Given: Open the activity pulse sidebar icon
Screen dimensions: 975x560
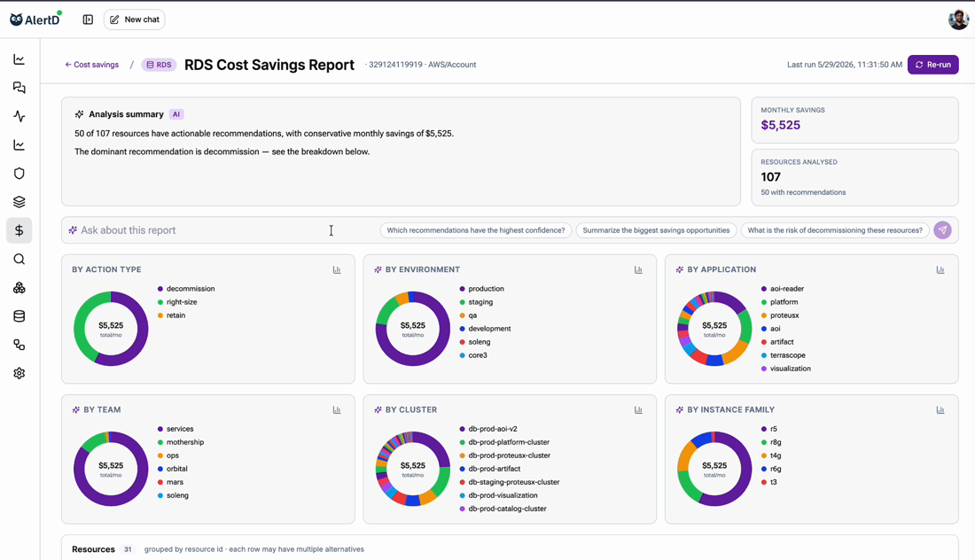Looking at the screenshot, I should [x=19, y=116].
